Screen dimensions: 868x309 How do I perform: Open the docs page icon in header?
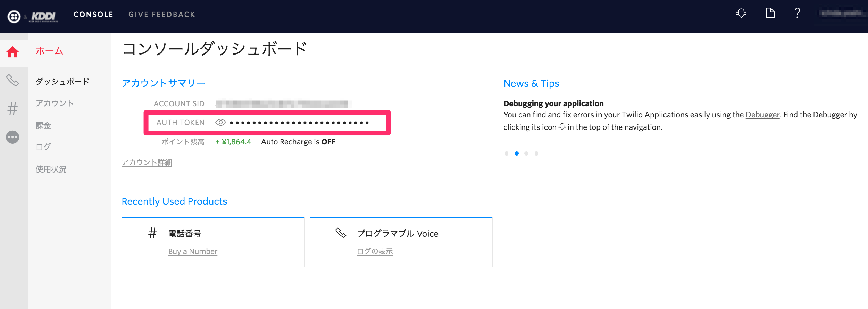pos(770,13)
